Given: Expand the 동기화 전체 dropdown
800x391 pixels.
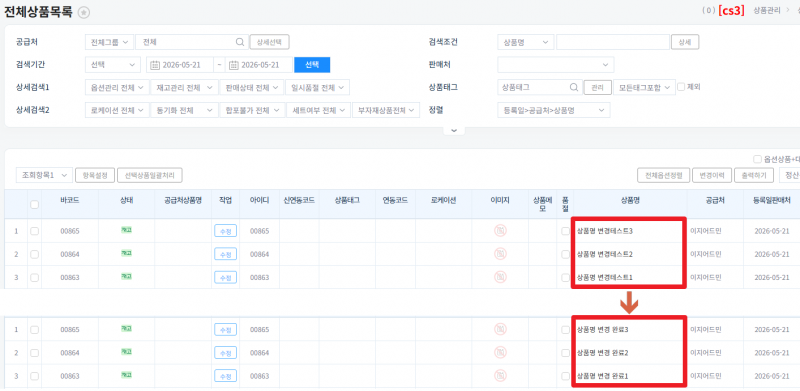Looking at the screenshot, I should (184, 110).
